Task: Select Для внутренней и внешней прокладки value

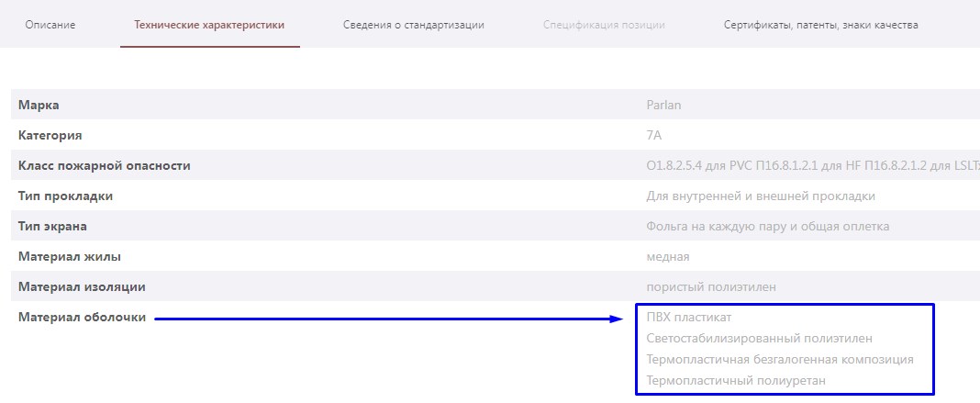Action: (761, 196)
